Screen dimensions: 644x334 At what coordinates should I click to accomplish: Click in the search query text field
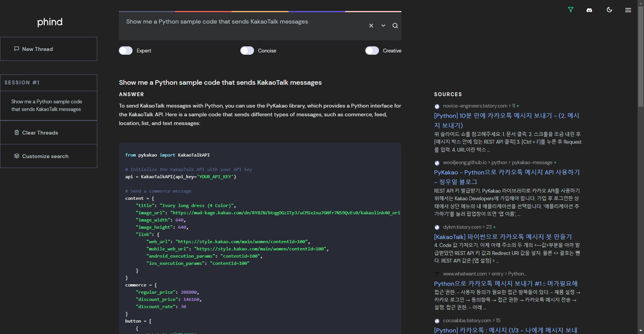pos(243,25)
